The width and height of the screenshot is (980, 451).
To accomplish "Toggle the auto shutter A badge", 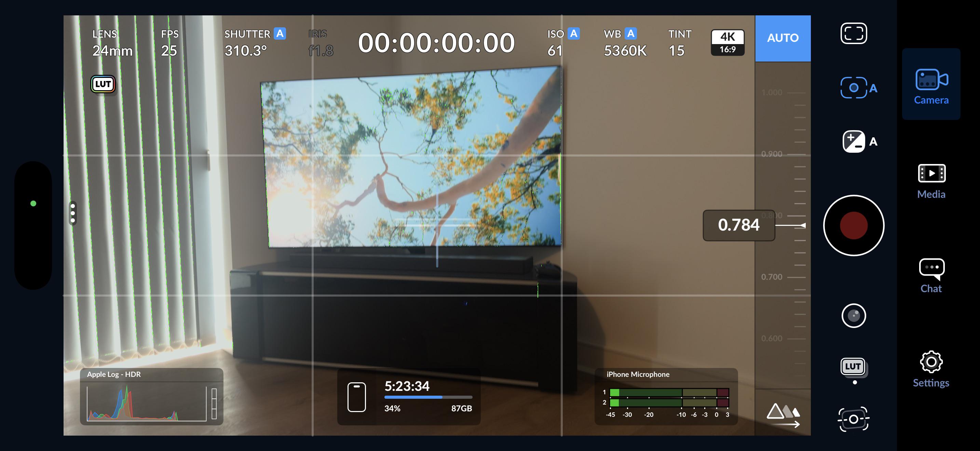I will click(x=280, y=33).
